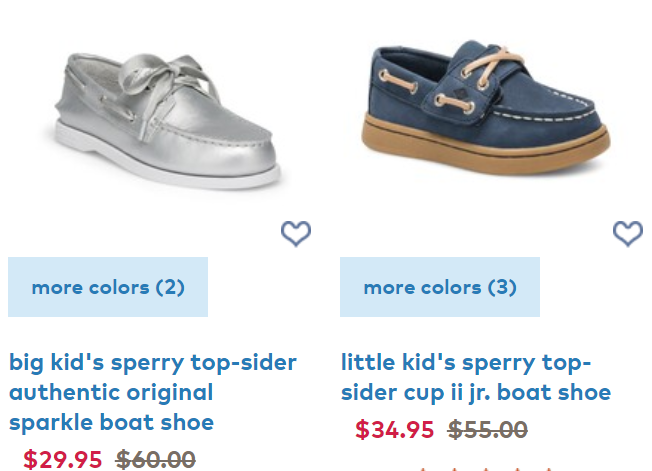This screenshot has height=471, width=652.
Task: Open big kid's sperry top-sider sparkle shoe link
Action: point(153,392)
